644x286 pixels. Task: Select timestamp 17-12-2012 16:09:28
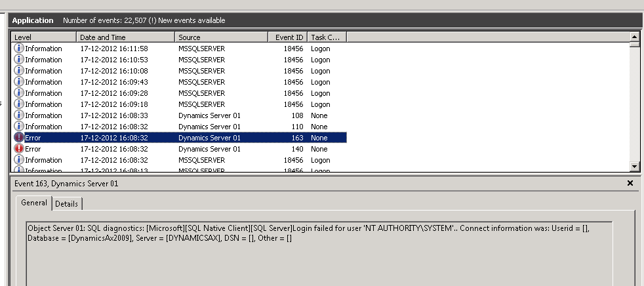[x=113, y=93]
